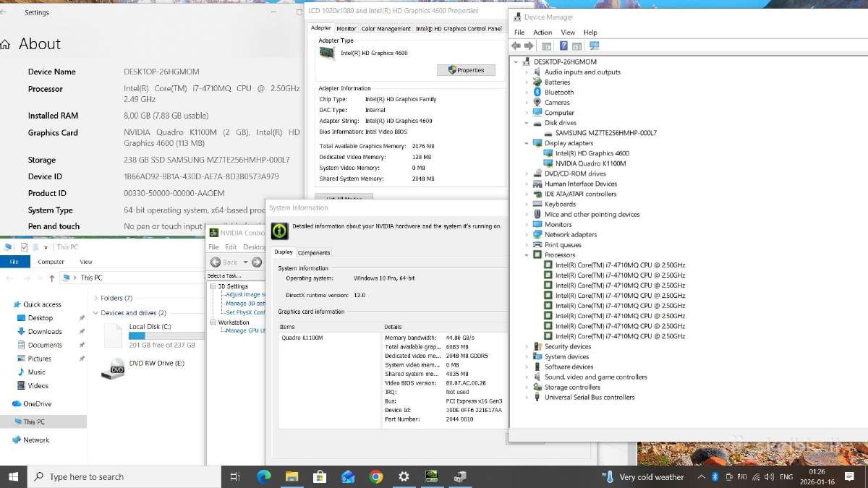Image resolution: width=868 pixels, height=488 pixels.
Task: Open Back history dropdown arrow in NVIDIA panel
Action: coord(245,262)
